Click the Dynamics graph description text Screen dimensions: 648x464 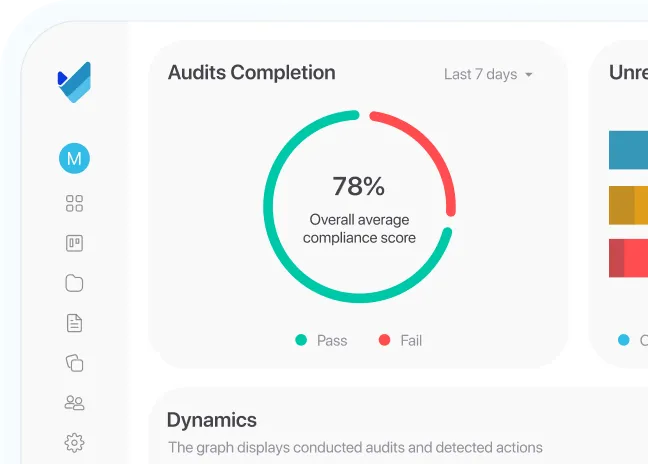(355, 447)
